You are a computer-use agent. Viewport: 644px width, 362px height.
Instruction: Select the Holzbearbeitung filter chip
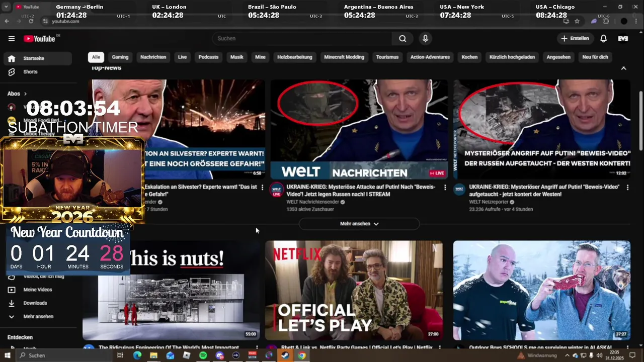[x=295, y=57]
